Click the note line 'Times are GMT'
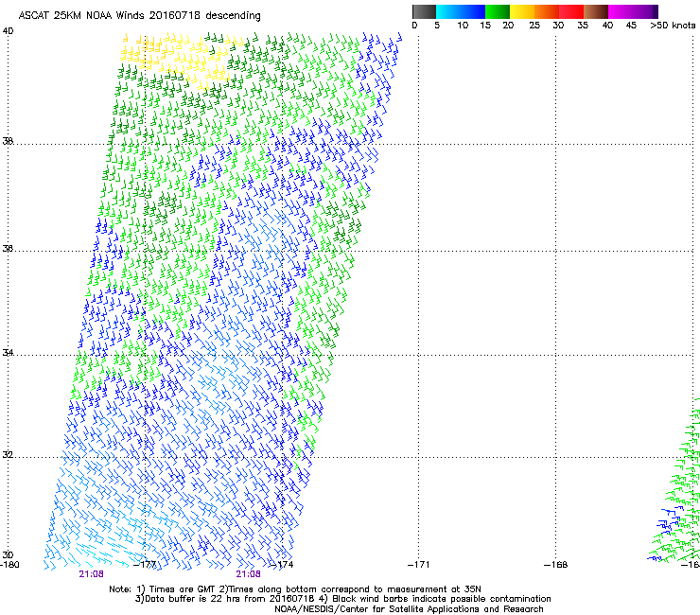 183,589
